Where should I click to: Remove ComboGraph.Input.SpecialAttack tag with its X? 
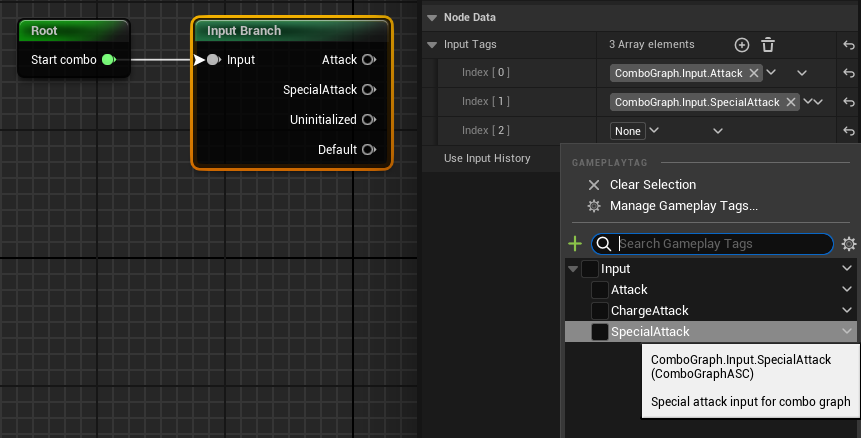[791, 102]
